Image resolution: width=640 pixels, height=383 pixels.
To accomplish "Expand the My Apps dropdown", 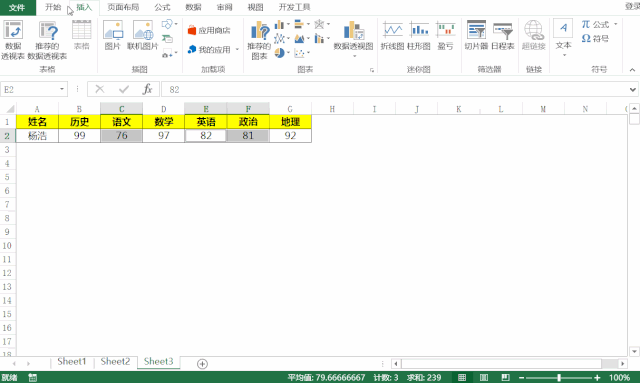I will click(x=237, y=49).
